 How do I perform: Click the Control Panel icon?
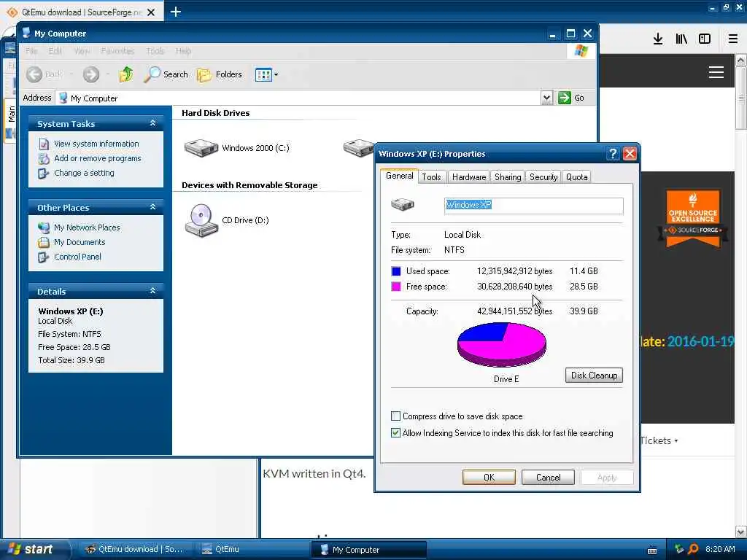click(x=43, y=257)
